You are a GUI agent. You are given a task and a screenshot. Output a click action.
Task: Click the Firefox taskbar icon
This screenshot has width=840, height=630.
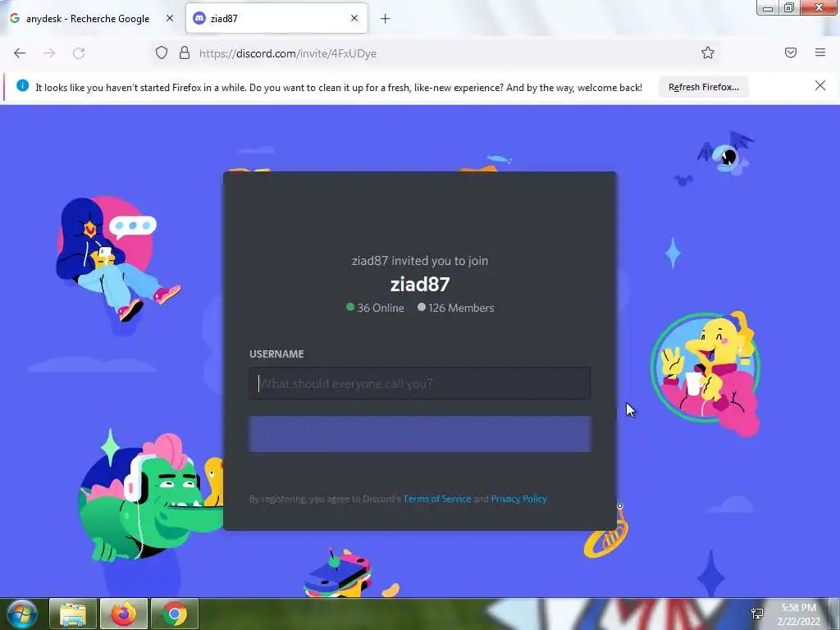pos(124,614)
